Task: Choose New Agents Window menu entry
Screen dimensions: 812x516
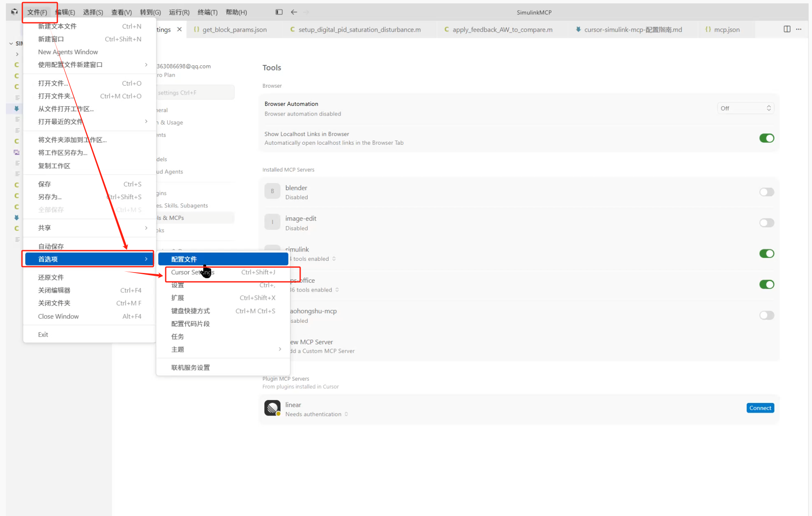Action: point(89,52)
